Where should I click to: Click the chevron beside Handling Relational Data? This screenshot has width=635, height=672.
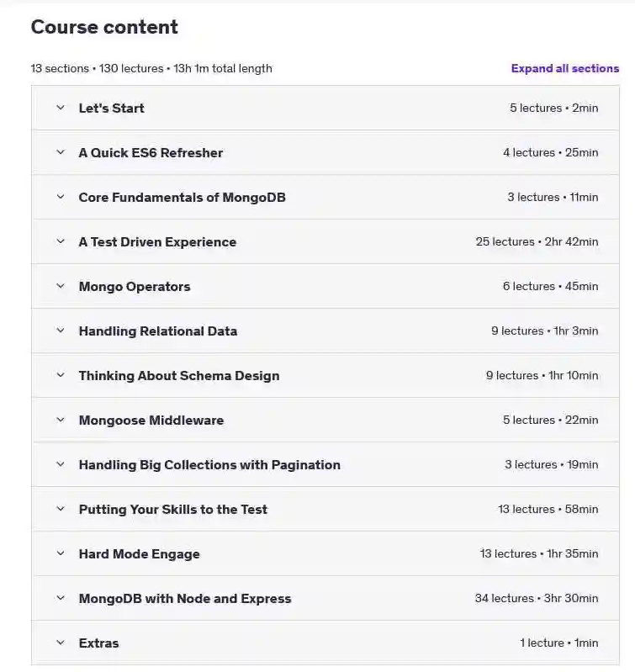(61, 331)
